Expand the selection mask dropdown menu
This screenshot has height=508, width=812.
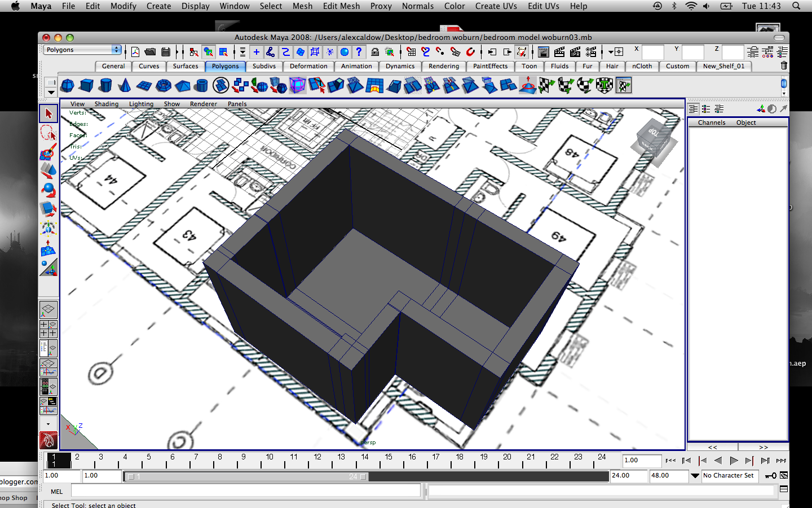(x=242, y=52)
